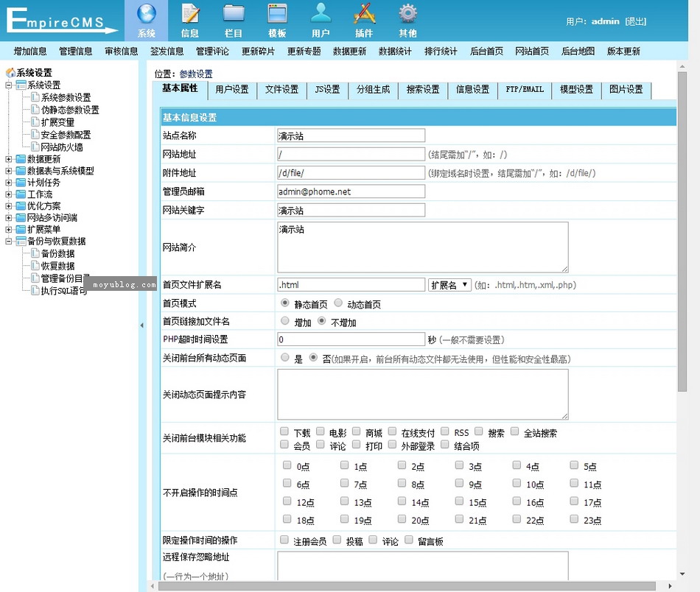Focus the 管理员邮箱 input field
Image resolution: width=700 pixels, height=592 pixels.
click(x=351, y=191)
